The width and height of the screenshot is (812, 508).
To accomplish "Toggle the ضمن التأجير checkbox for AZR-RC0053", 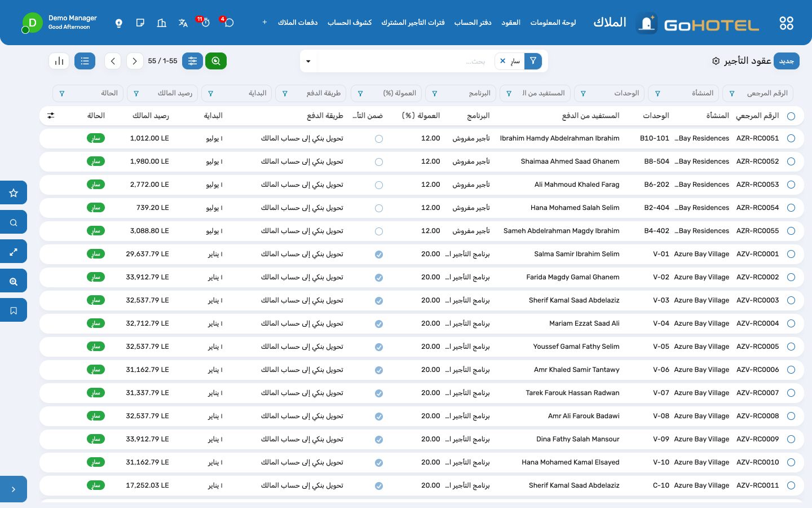I will 379,185.
